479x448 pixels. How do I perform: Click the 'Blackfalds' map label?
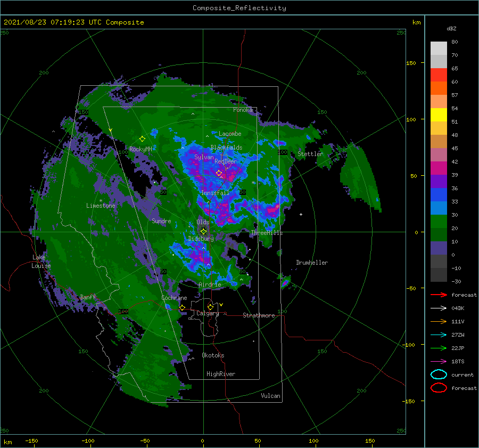[226, 148]
